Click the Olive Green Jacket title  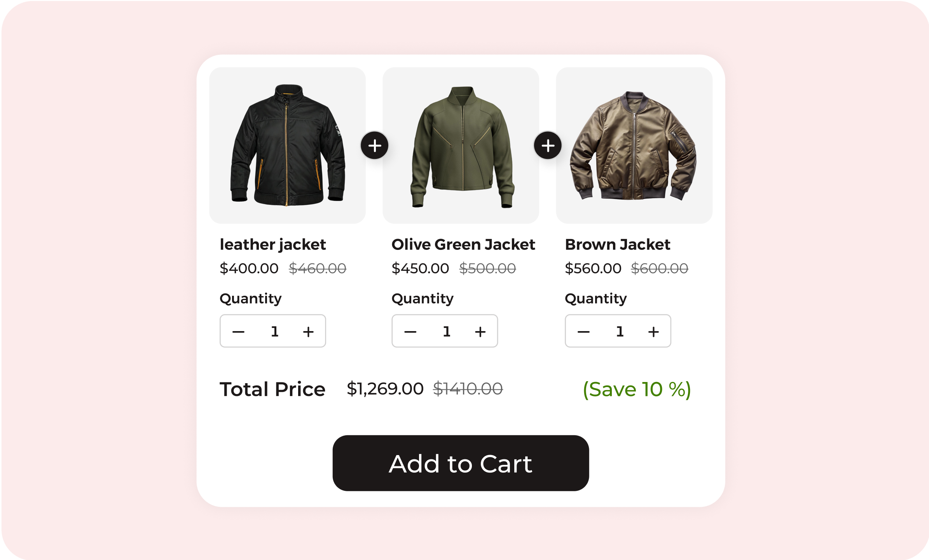[463, 244]
